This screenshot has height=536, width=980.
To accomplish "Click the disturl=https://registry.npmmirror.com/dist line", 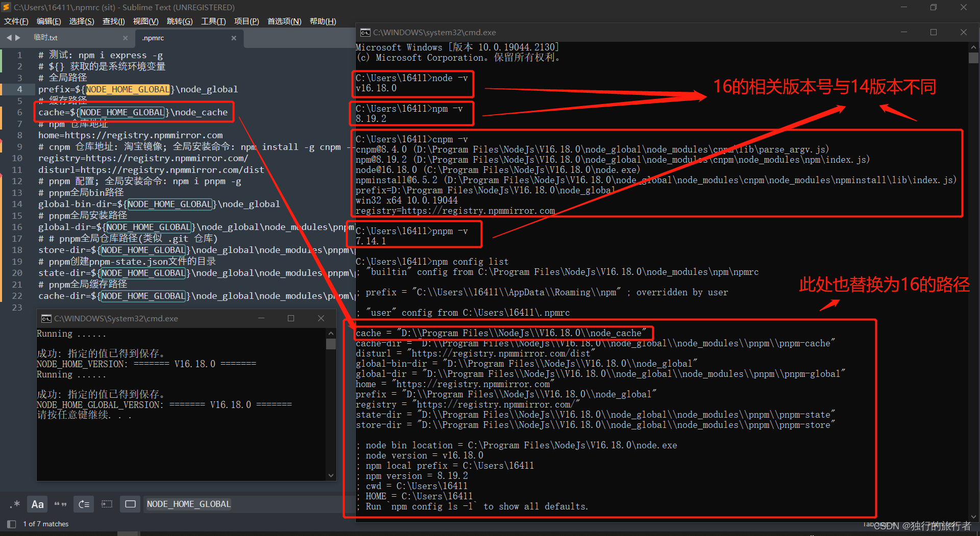I will (x=151, y=170).
